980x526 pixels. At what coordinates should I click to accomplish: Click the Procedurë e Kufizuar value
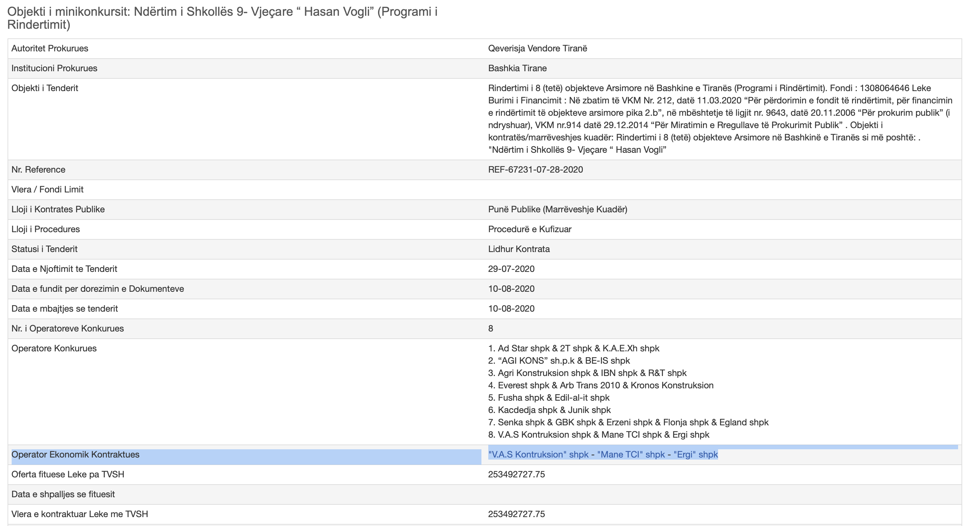[x=530, y=229]
